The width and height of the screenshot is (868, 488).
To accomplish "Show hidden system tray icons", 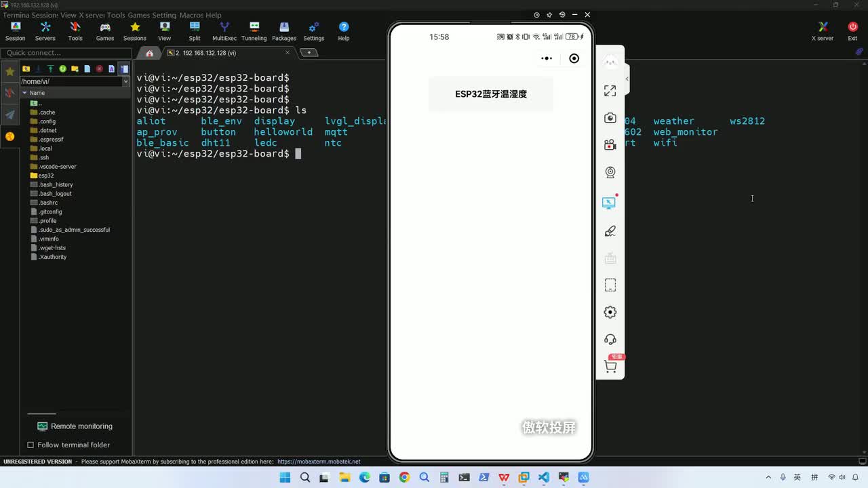I will 768,477.
